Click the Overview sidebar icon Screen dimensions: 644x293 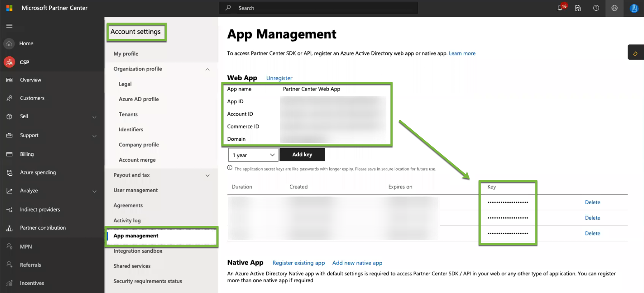[9, 80]
